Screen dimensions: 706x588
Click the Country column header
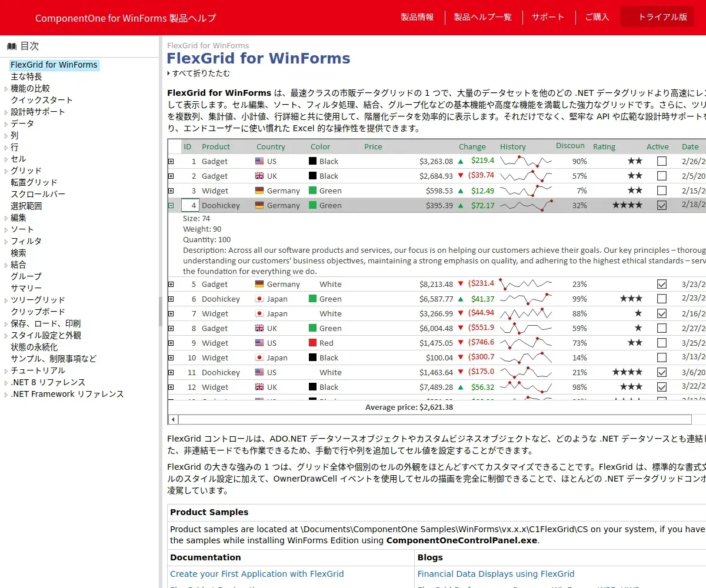271,147
